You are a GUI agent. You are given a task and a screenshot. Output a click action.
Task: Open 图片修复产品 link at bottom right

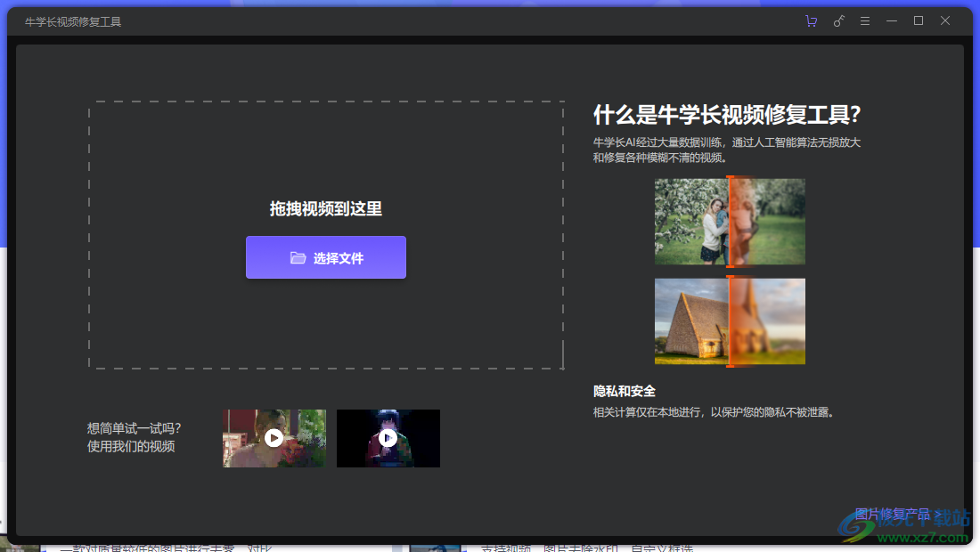pos(891,513)
